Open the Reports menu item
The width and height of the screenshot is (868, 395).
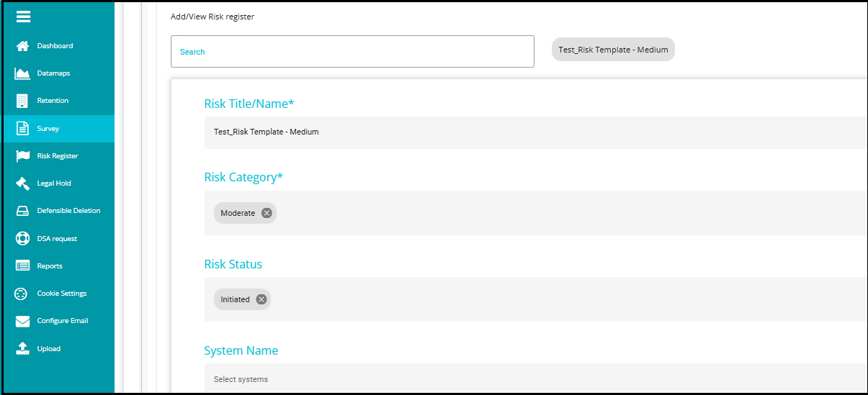[50, 266]
